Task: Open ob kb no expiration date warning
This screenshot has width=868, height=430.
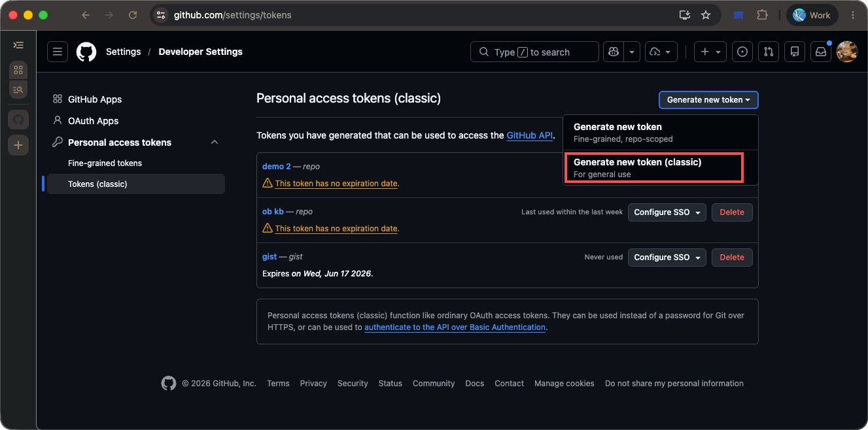Action: (337, 229)
